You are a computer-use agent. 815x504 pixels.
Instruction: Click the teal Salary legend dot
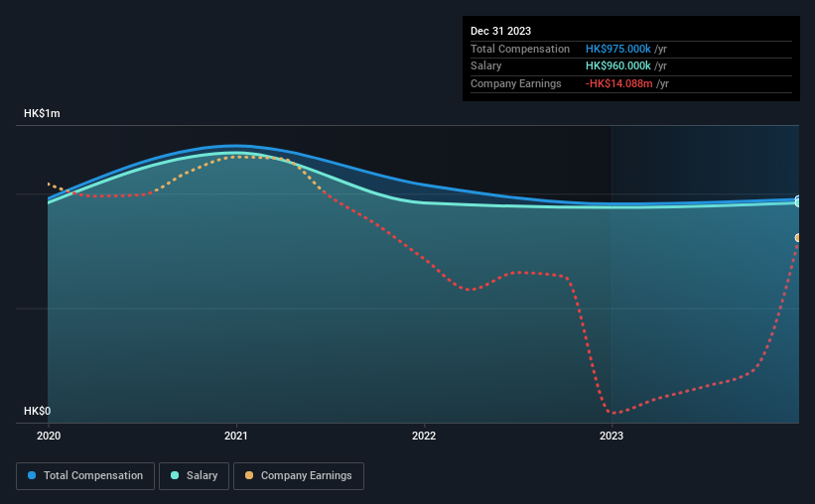[175, 475]
